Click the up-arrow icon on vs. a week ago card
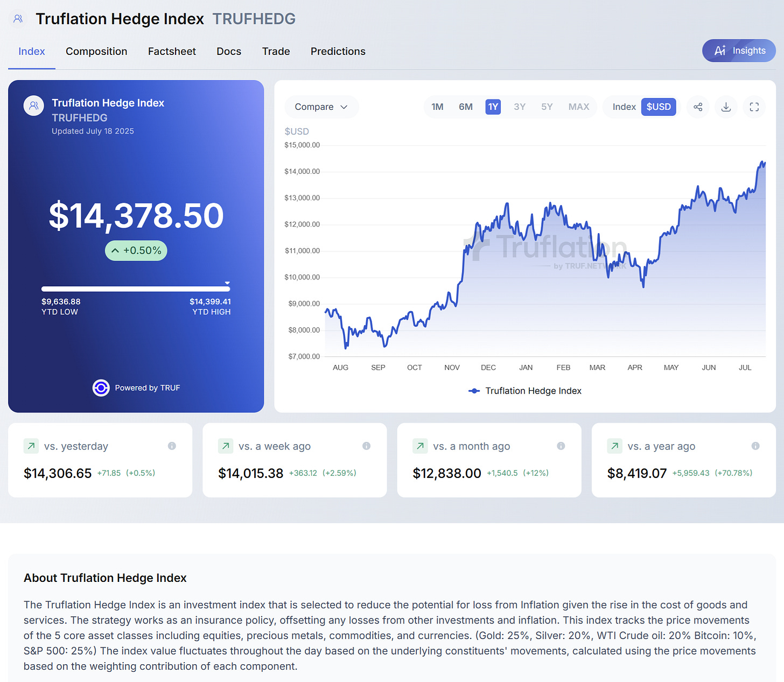This screenshot has width=784, height=682. 226,446
